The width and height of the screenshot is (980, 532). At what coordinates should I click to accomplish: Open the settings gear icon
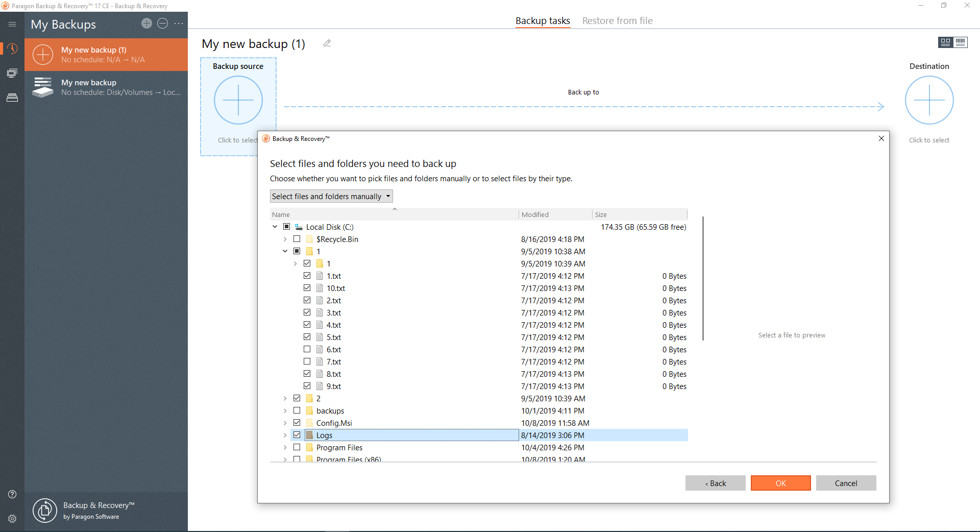pos(12,519)
